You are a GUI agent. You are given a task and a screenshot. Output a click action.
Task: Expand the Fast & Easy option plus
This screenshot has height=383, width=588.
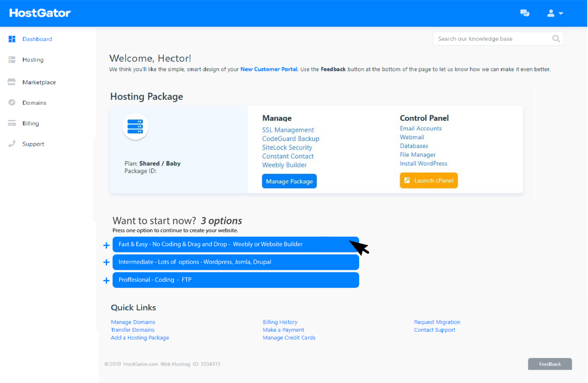click(106, 245)
